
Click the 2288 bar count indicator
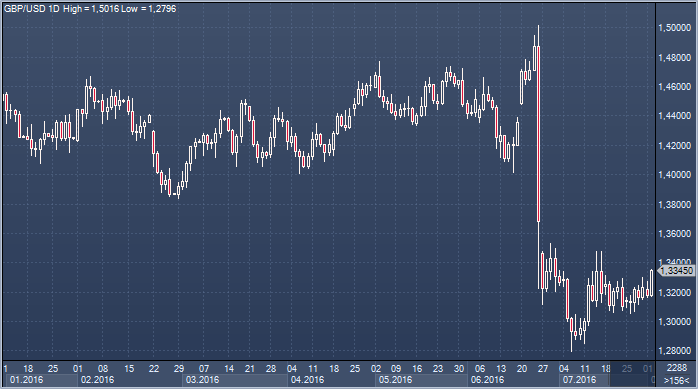677,368
